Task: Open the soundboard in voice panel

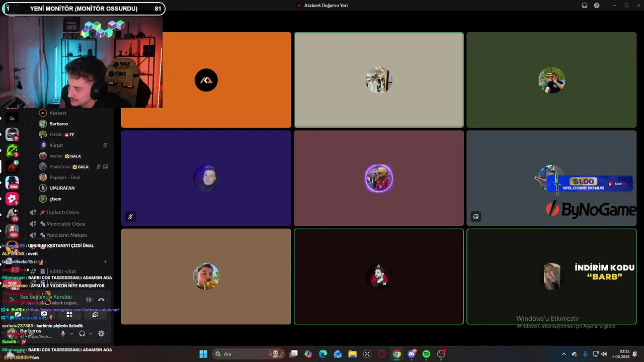Action: (95, 315)
